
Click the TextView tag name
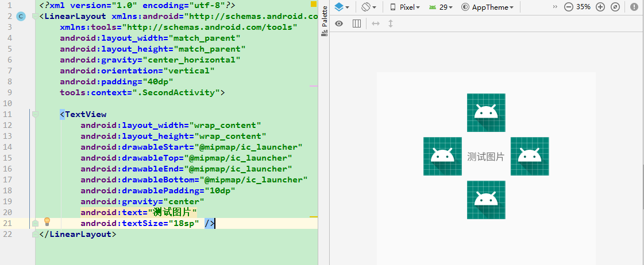coord(86,114)
